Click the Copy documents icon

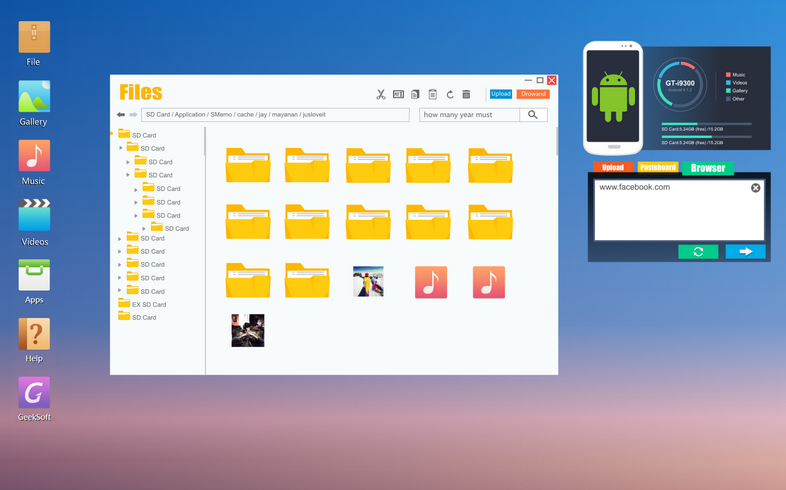tap(415, 94)
